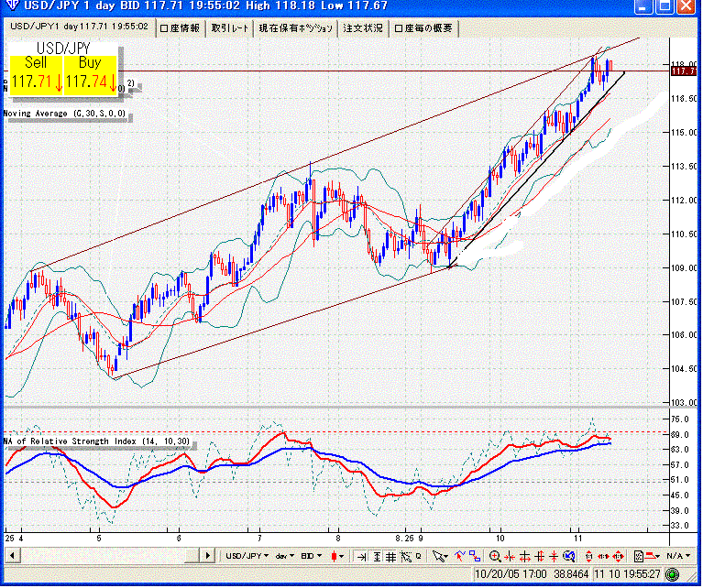The width and height of the screenshot is (703, 588).
Task: Select the arrow pointer cursor tool
Action: coord(440,556)
